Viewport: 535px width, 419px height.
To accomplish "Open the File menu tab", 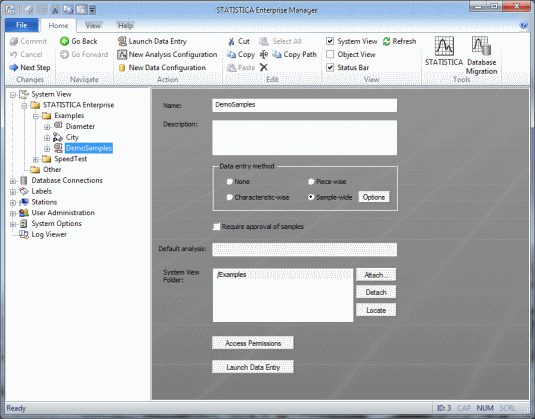I will coord(21,25).
